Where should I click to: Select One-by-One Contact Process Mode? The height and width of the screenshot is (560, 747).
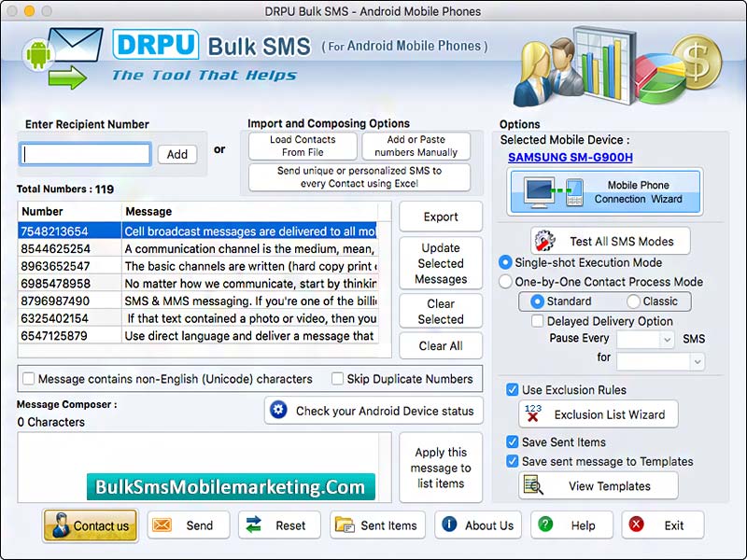coord(505,282)
